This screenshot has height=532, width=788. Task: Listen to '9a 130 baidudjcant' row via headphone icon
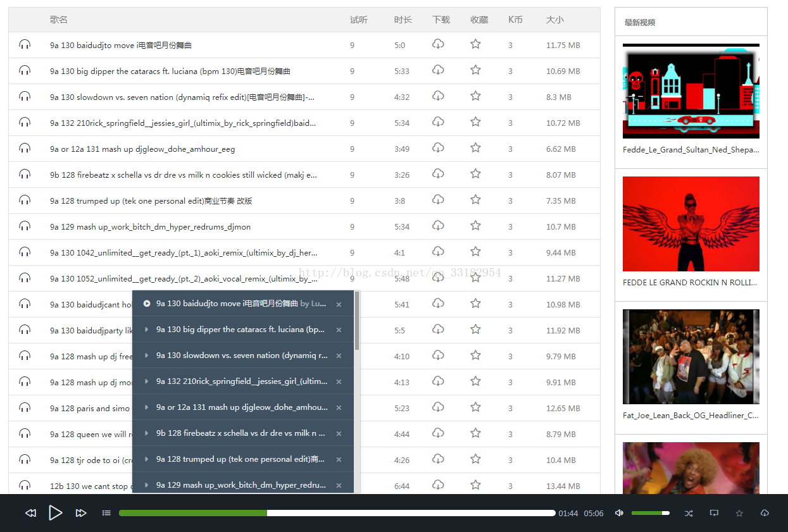tap(25, 304)
